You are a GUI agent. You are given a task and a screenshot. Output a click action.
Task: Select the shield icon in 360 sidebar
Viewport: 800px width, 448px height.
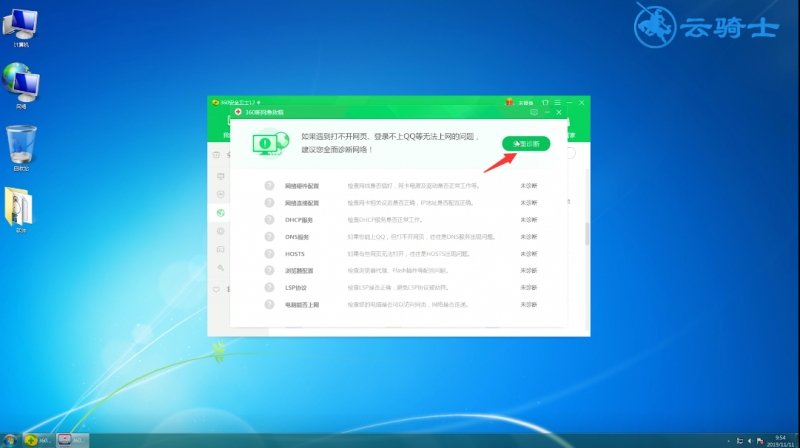coord(220,194)
